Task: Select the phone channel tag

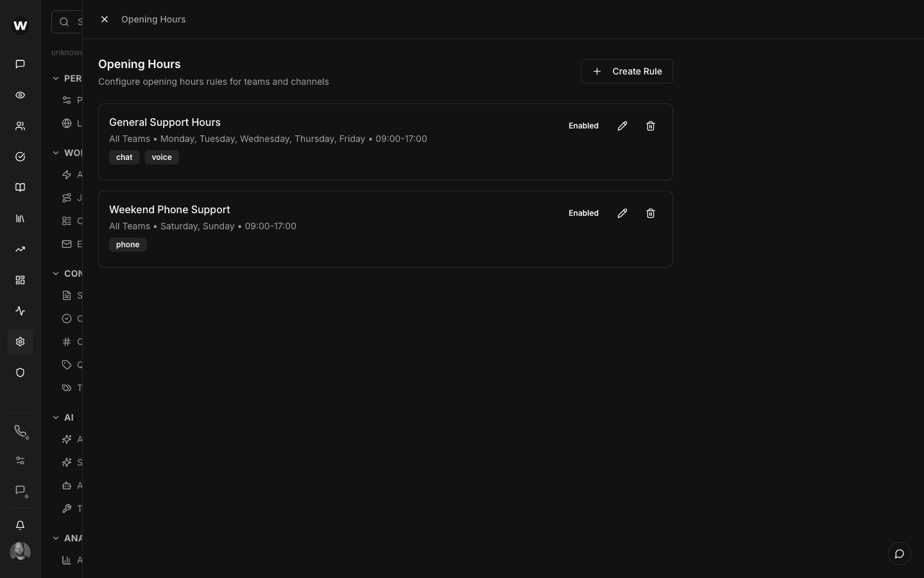Action: 128,245
